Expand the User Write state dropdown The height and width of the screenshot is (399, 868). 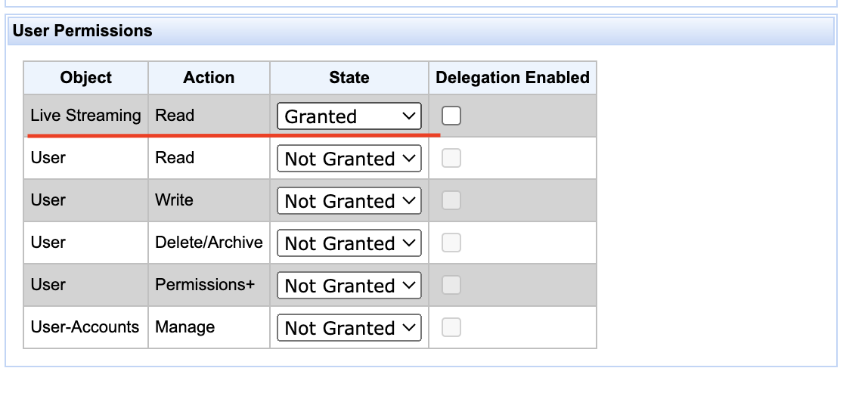[349, 201]
